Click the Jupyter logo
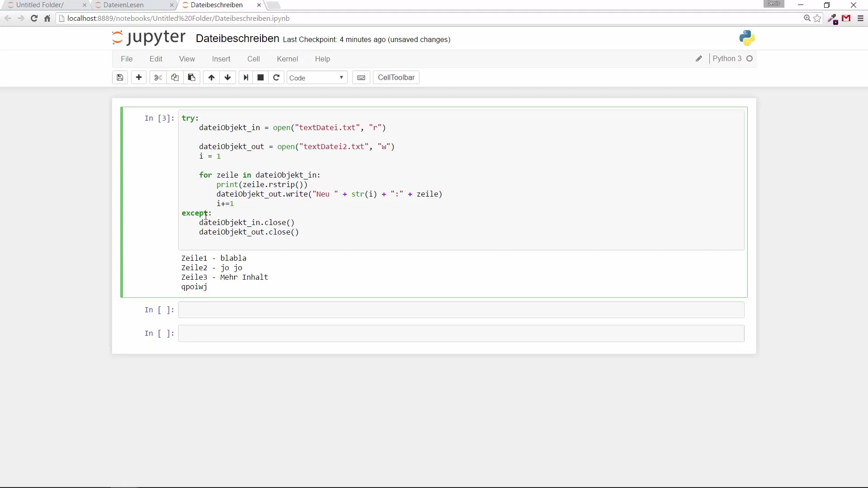 149,38
